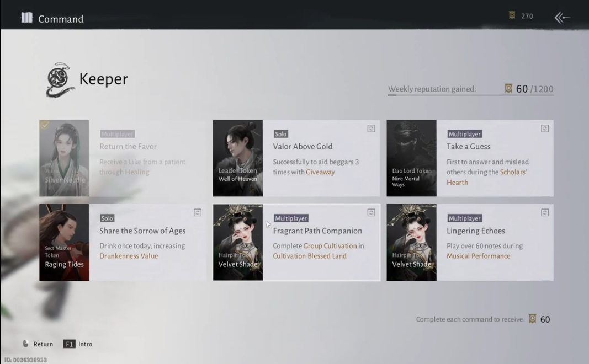The width and height of the screenshot is (589, 364).
Task: Click the Command book icon in header
Action: click(x=26, y=18)
